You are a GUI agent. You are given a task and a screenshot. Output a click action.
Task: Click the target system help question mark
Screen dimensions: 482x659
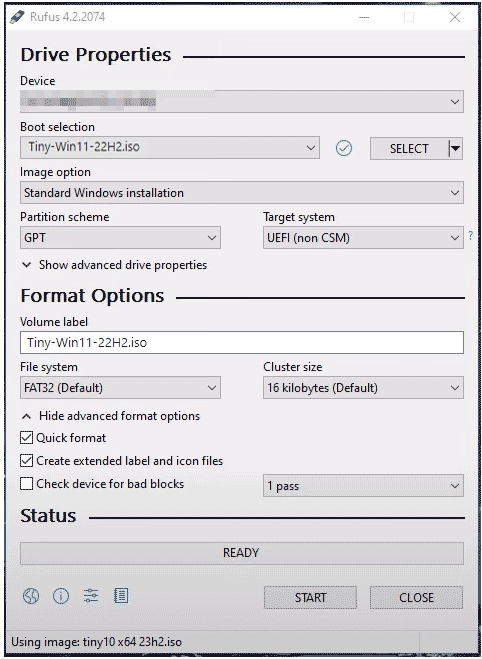click(x=471, y=235)
